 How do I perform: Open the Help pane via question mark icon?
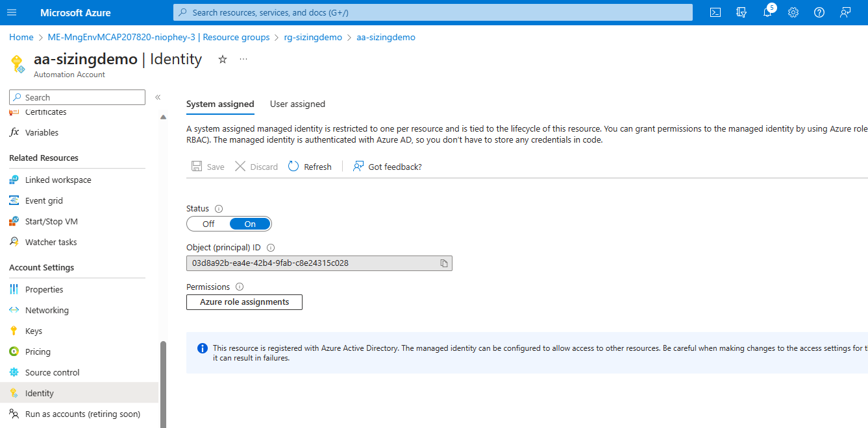[x=819, y=12]
